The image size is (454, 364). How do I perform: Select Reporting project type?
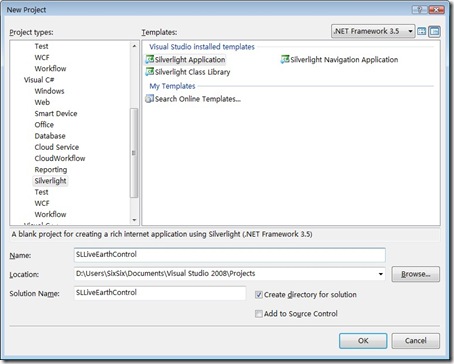(51, 170)
